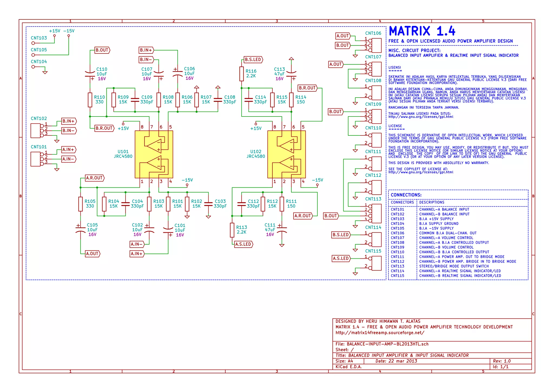Viewport: 554px width, 392px height.
Task: Click the R109 15K value label
Action: coord(123,102)
